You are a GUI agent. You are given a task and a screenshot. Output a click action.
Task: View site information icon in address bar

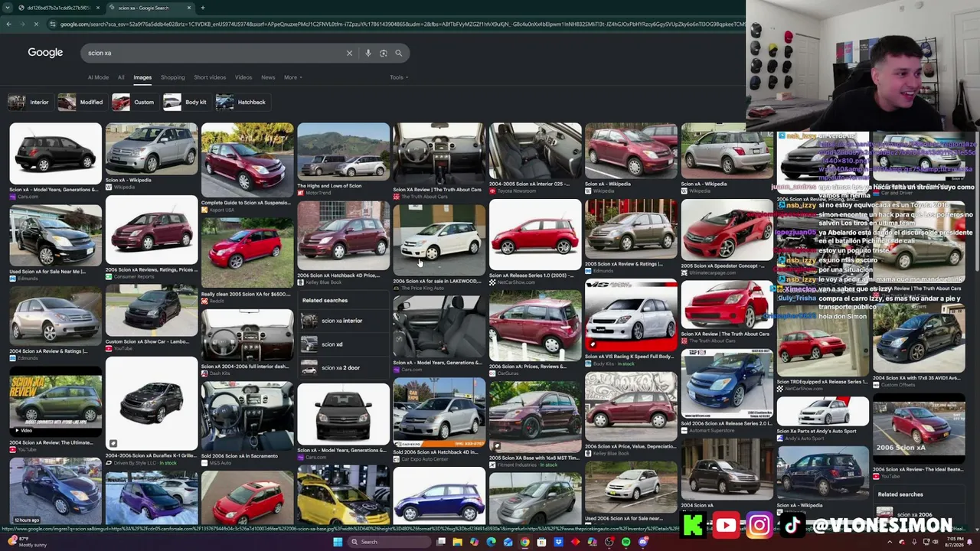pos(52,24)
